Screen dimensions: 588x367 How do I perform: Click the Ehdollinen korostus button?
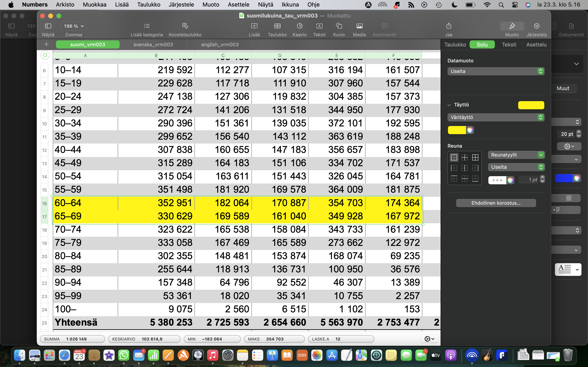[x=496, y=203]
